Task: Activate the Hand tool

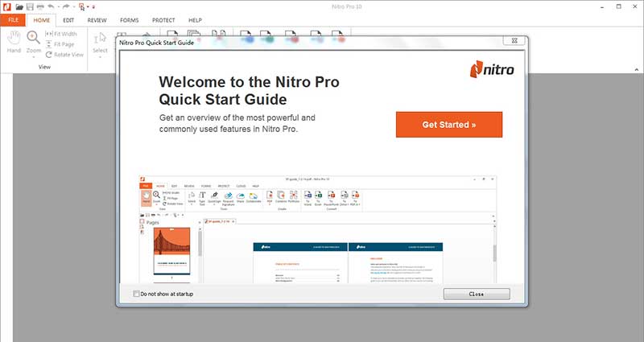Action: (x=14, y=42)
